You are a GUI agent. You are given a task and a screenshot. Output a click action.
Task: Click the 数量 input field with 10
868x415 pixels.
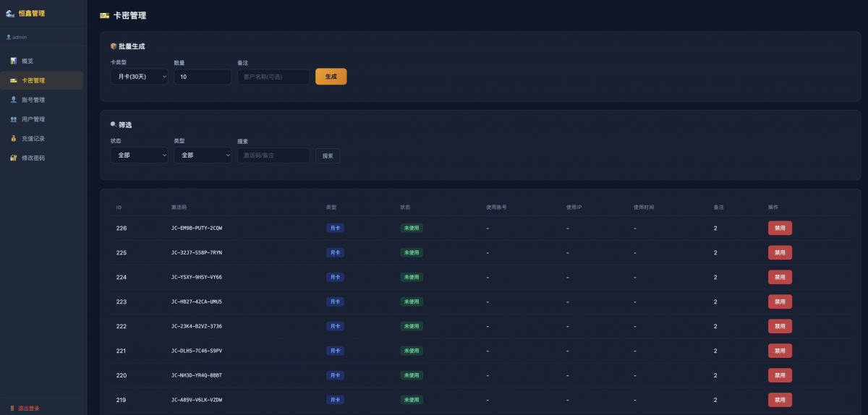click(x=203, y=77)
